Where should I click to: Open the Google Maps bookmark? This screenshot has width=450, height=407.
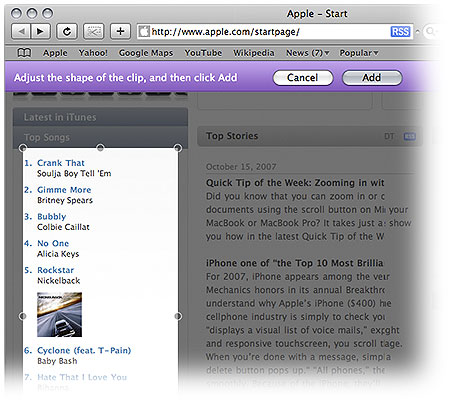point(146,53)
